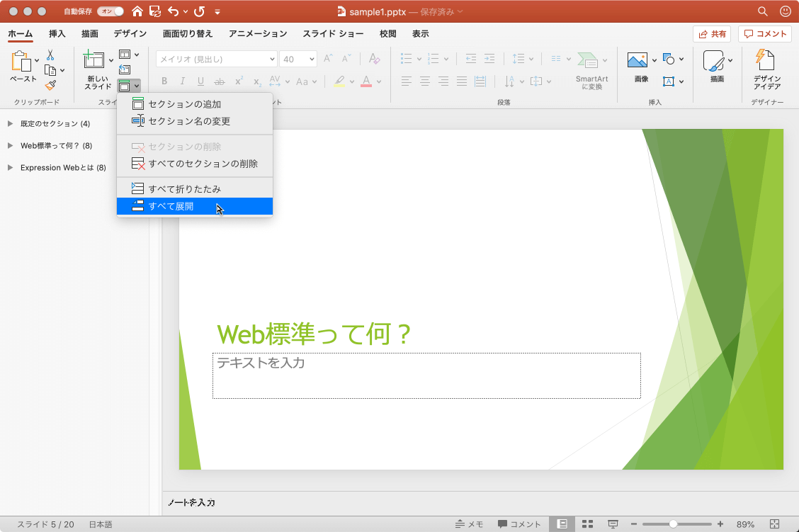Increase the list indent level
Viewport: 799px width, 532px height.
489,59
